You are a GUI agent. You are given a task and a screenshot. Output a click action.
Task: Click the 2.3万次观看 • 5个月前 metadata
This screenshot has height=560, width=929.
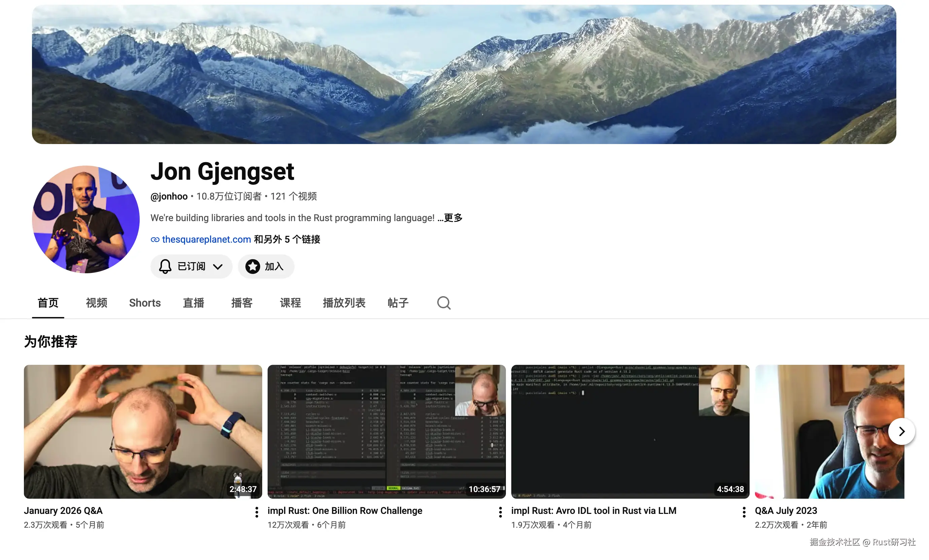click(64, 525)
